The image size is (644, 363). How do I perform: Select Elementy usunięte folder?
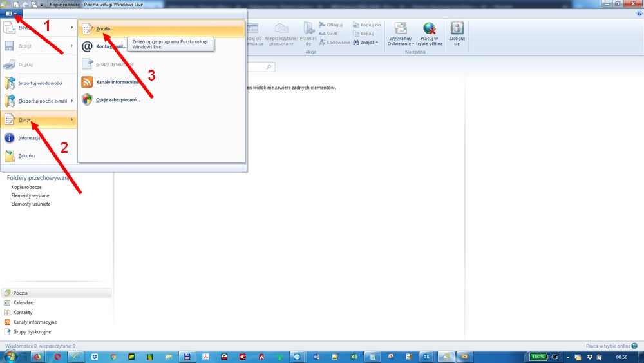(x=31, y=204)
